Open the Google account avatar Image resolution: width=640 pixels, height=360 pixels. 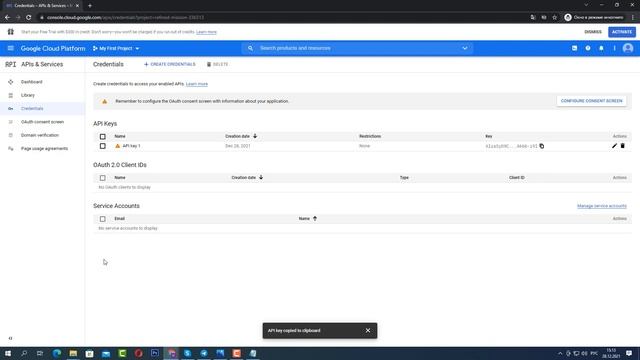(x=628, y=48)
